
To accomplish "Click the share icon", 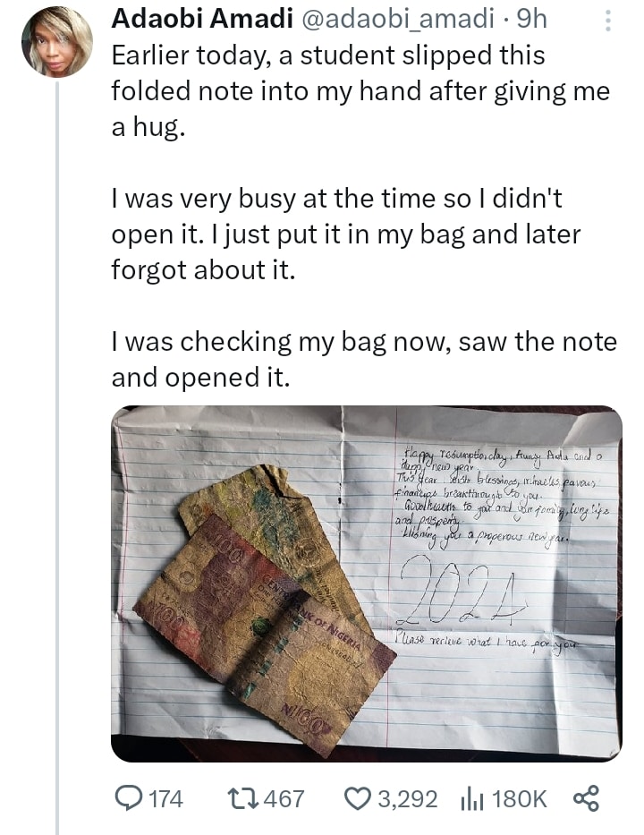I will [x=586, y=798].
